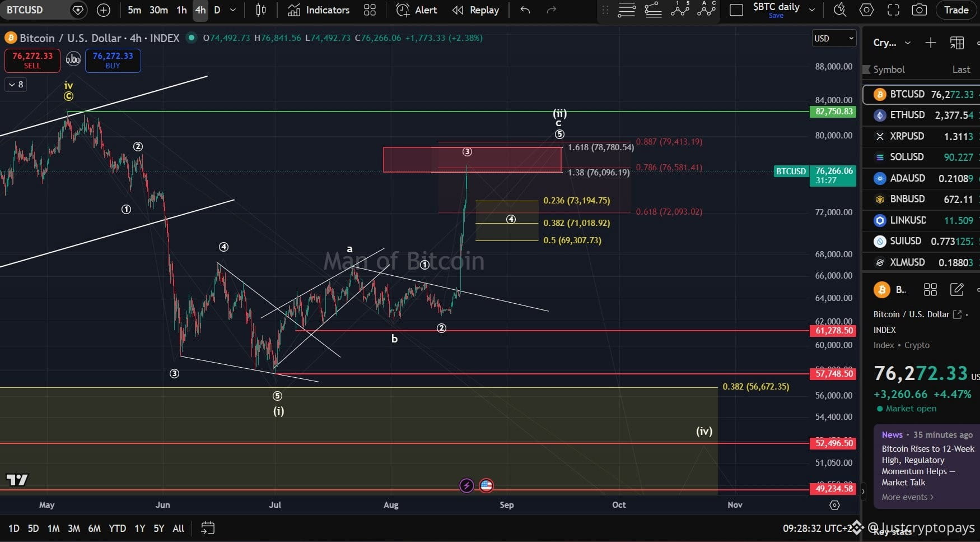980x542 pixels.
Task: Open chart settings hexagon icon in the top toolbar
Action: pyautogui.click(x=866, y=10)
